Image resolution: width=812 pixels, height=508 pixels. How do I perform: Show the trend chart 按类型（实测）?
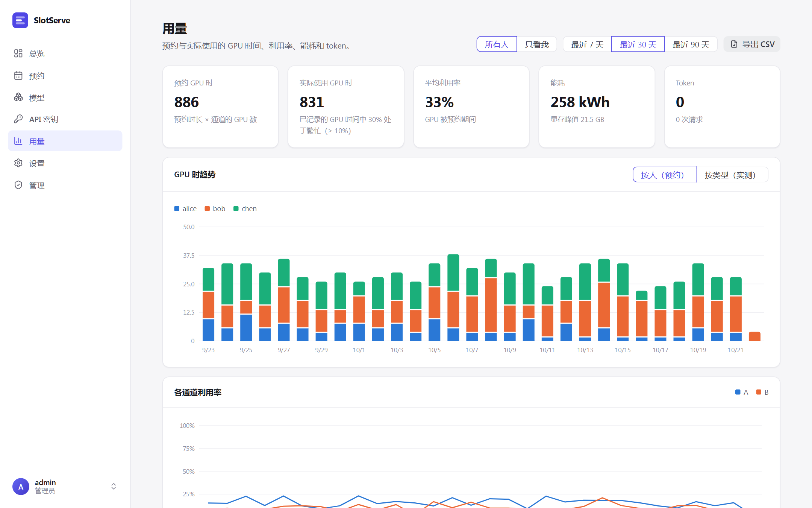tap(732, 175)
